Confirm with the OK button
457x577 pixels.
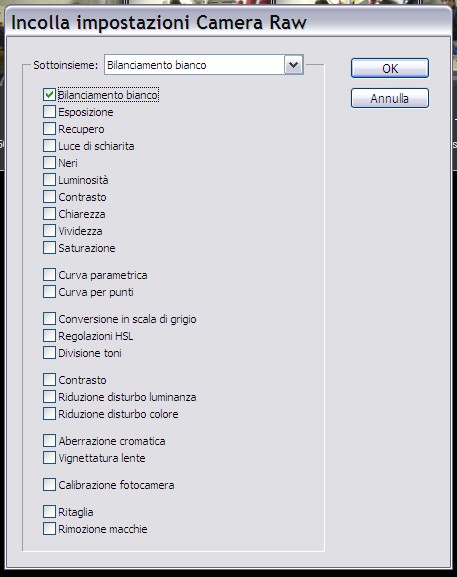(x=390, y=68)
